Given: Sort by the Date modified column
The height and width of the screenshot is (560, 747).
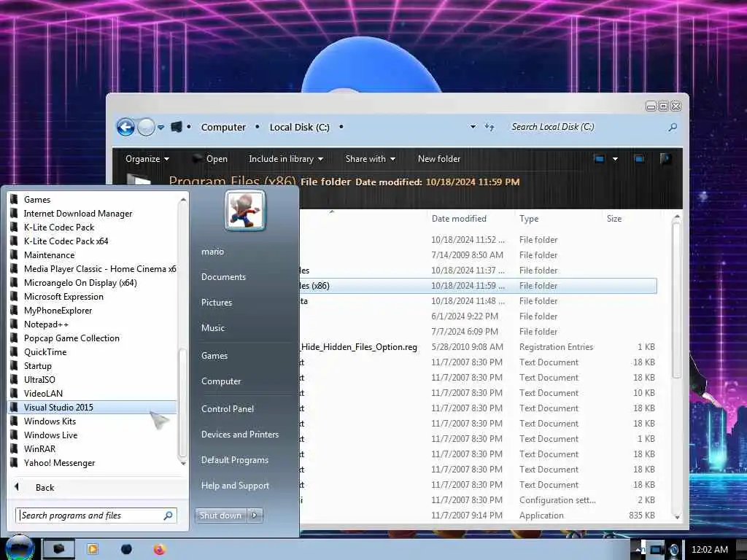Looking at the screenshot, I should pos(459,219).
